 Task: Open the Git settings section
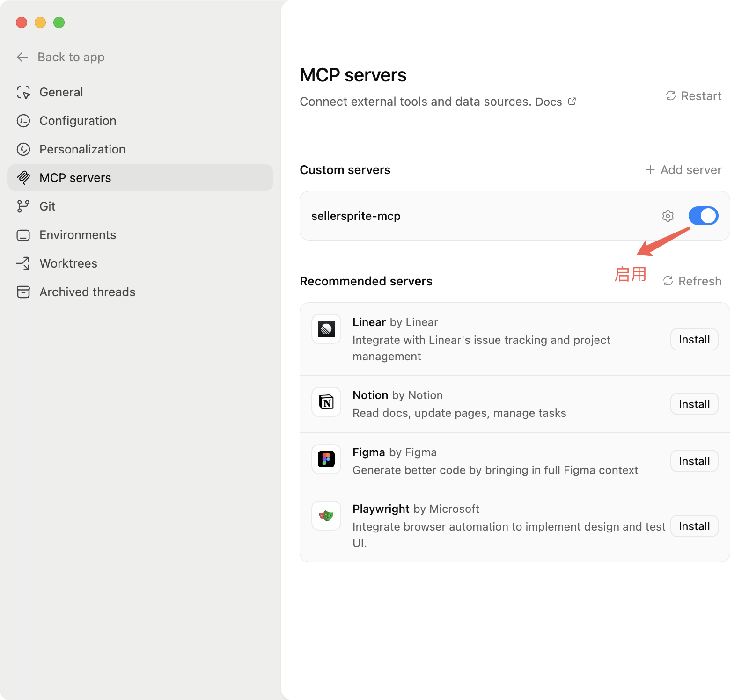pyautogui.click(x=47, y=206)
